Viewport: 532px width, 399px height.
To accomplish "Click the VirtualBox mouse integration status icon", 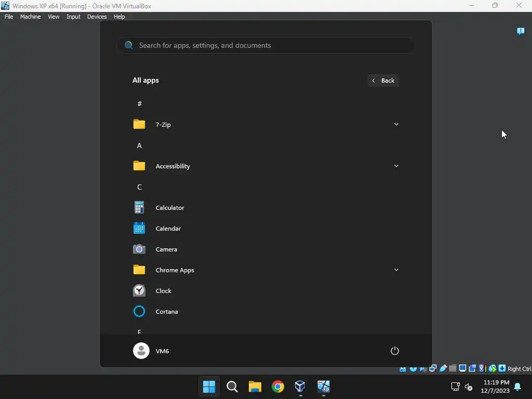I will (x=493, y=368).
